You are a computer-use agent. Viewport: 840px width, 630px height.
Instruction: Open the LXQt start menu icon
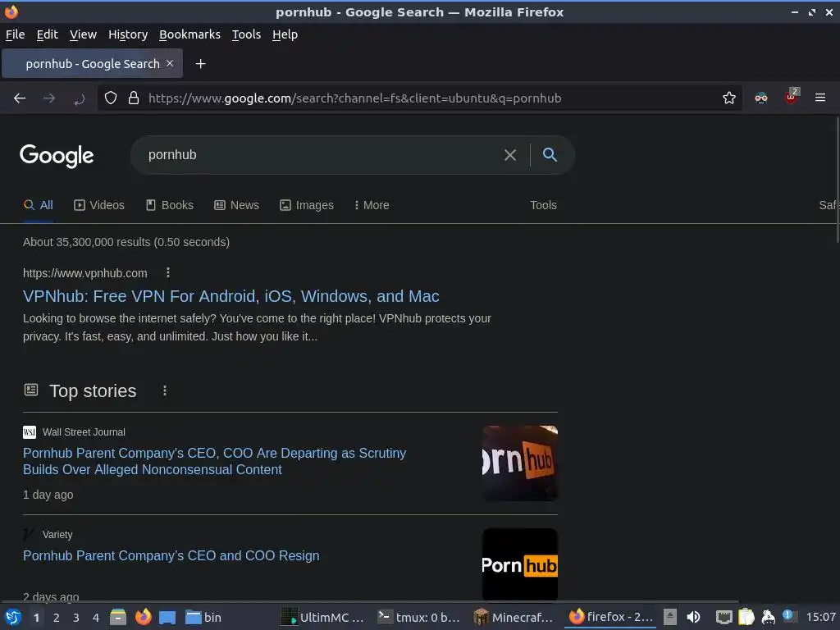click(x=13, y=617)
